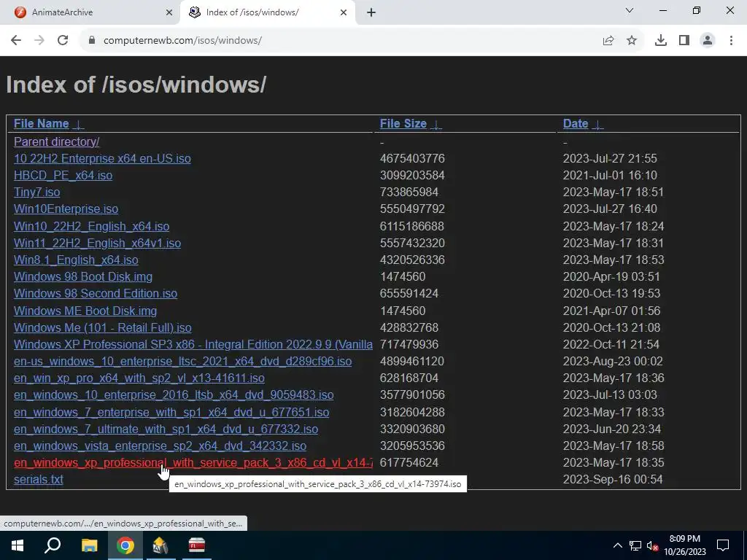Click en-us_windows_10_enterprise_ltsc_2021 iso link

[x=182, y=361]
